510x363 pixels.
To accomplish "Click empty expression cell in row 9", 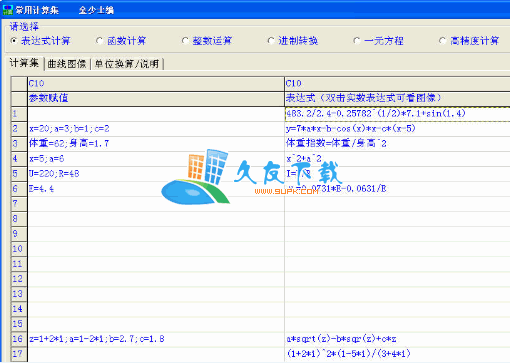I will click(397, 234).
